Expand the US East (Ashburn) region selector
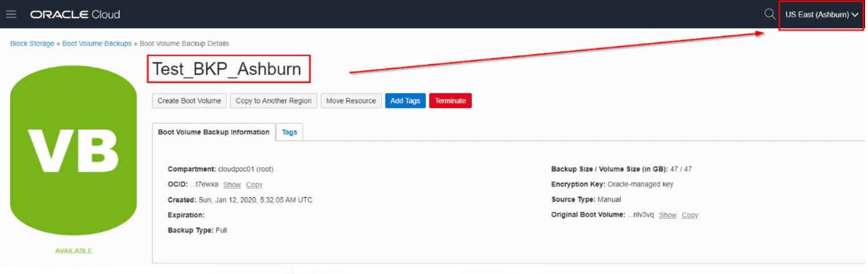The image size is (868, 274). pos(821,15)
